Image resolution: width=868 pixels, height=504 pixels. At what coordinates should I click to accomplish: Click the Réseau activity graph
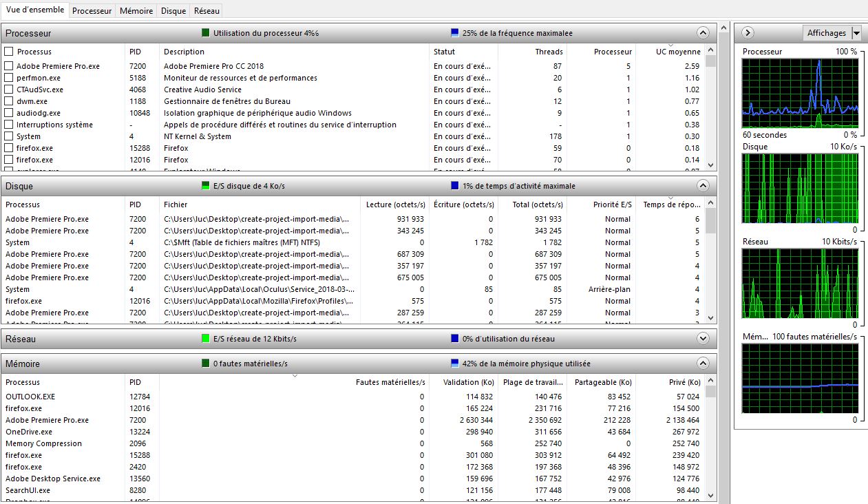(800, 283)
